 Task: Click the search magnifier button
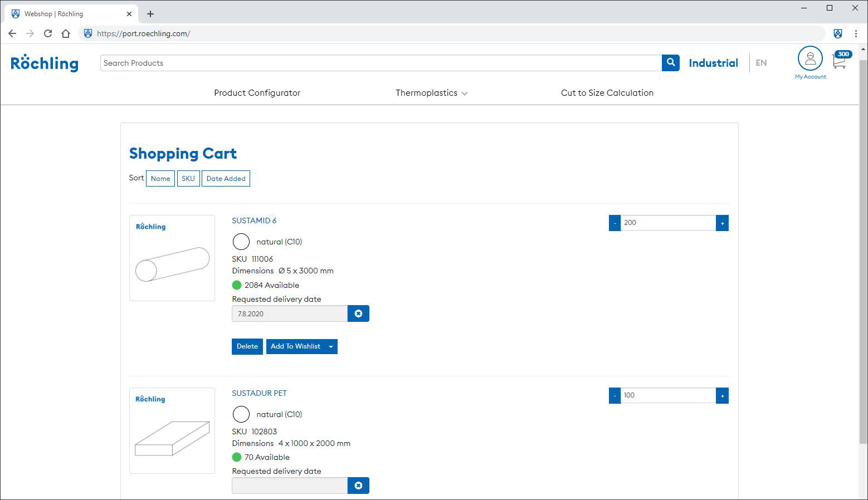(x=670, y=63)
